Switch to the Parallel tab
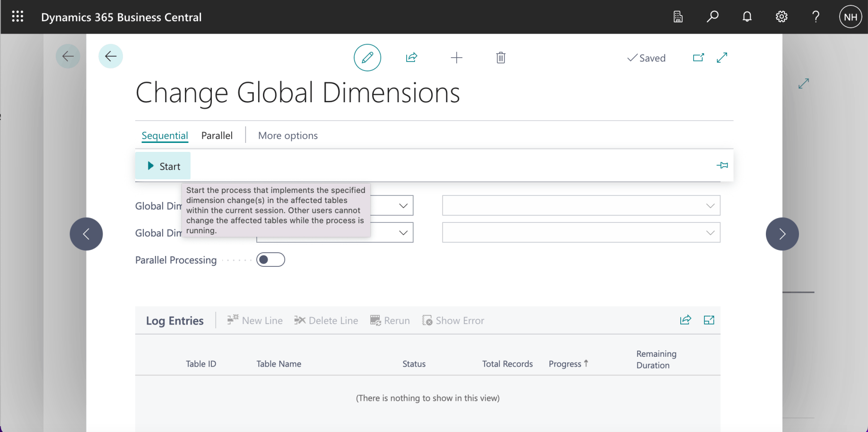Screen dimensions: 868x432 coord(217,136)
